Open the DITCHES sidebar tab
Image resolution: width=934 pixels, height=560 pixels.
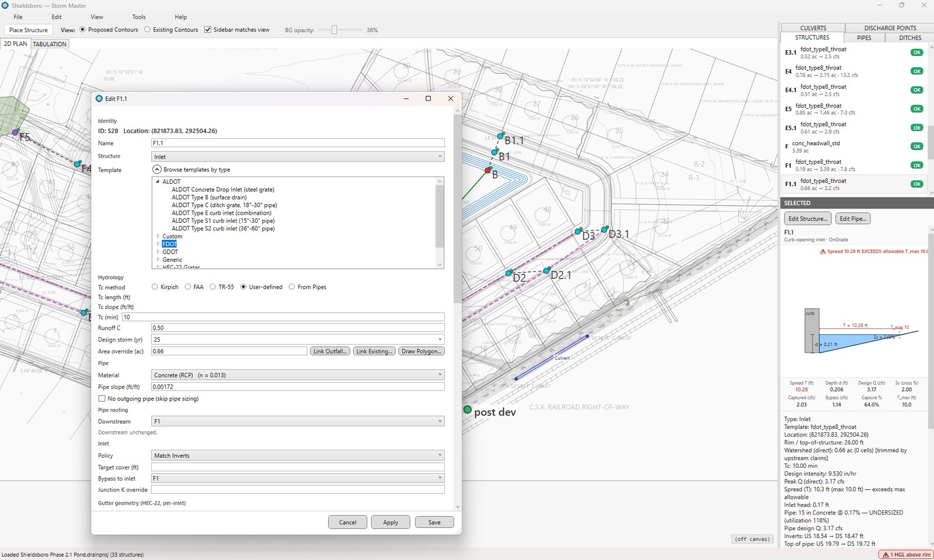point(910,37)
